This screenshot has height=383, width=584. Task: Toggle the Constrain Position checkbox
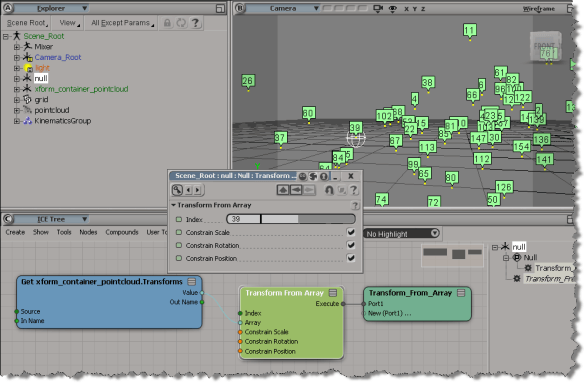click(x=351, y=258)
